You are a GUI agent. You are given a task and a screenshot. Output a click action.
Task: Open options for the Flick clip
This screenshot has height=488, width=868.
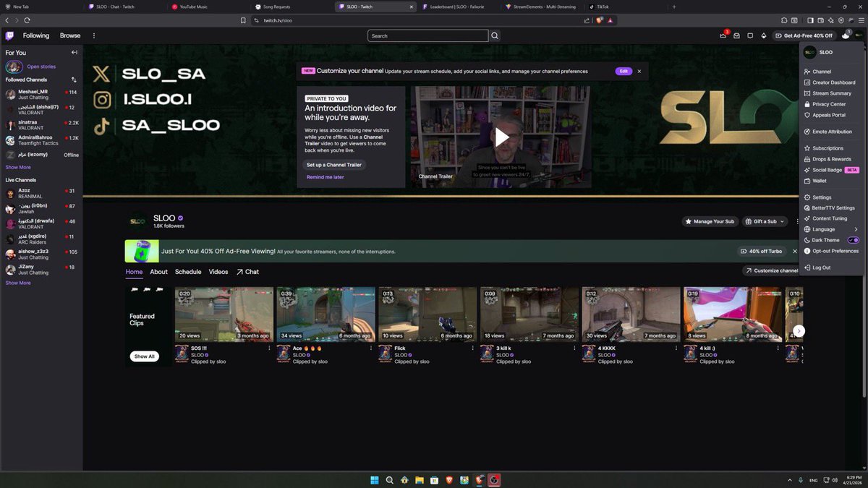[x=472, y=348]
